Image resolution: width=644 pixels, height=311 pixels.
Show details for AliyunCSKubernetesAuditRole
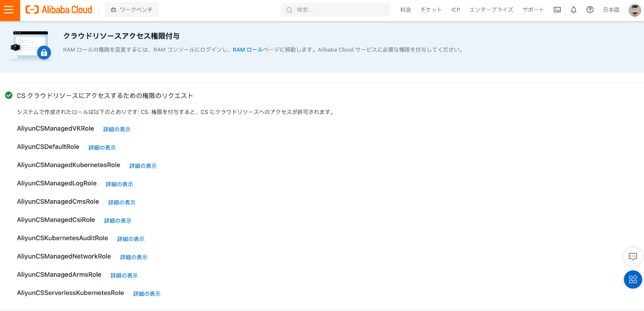point(131,239)
